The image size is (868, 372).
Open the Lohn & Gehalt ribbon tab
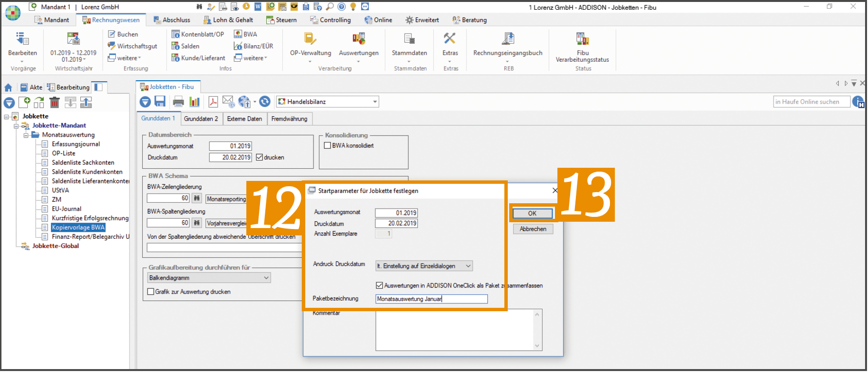228,20
